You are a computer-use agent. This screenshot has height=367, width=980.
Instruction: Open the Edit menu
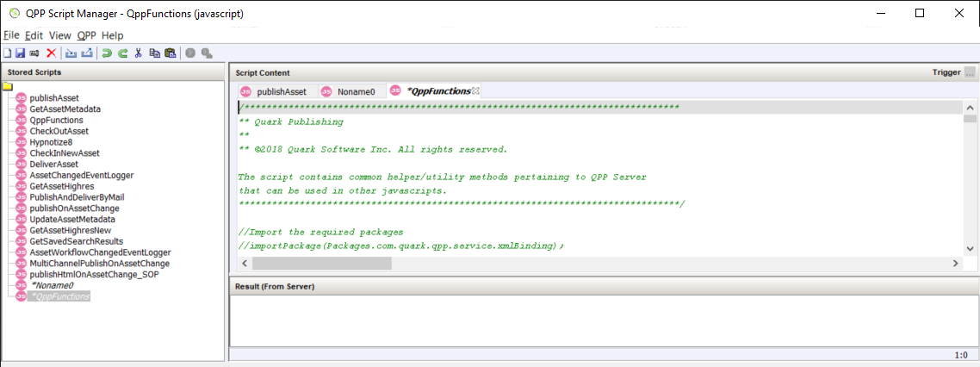click(x=34, y=35)
